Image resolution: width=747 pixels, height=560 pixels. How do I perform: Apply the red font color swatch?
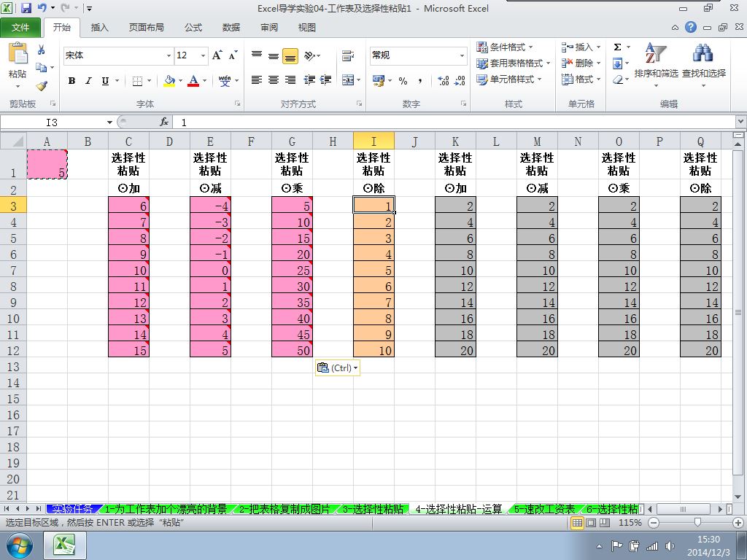click(x=193, y=81)
